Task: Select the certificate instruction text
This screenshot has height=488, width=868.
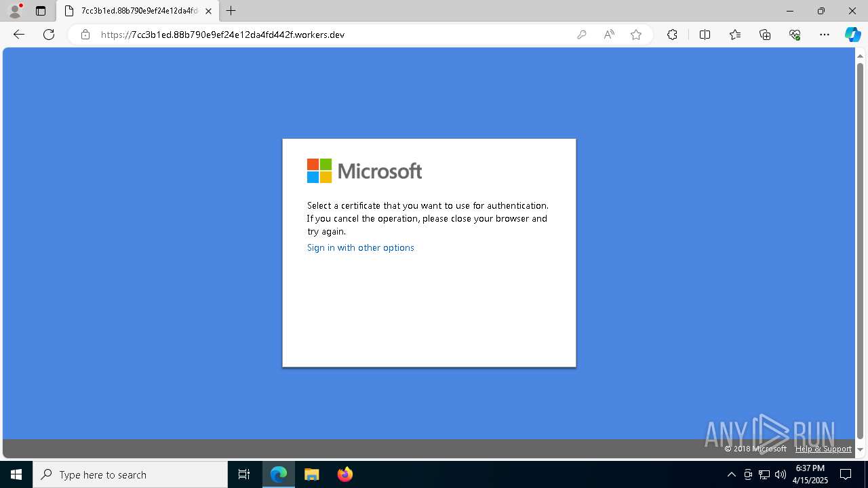Action: tap(428, 218)
